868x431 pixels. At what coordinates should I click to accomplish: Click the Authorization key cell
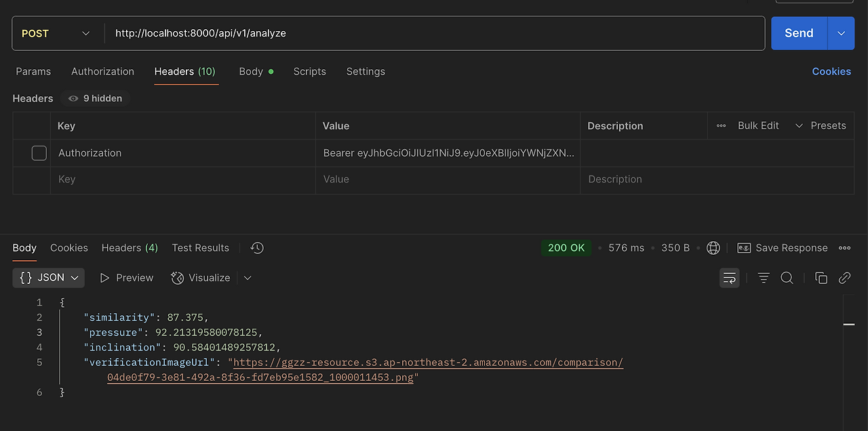(x=182, y=153)
